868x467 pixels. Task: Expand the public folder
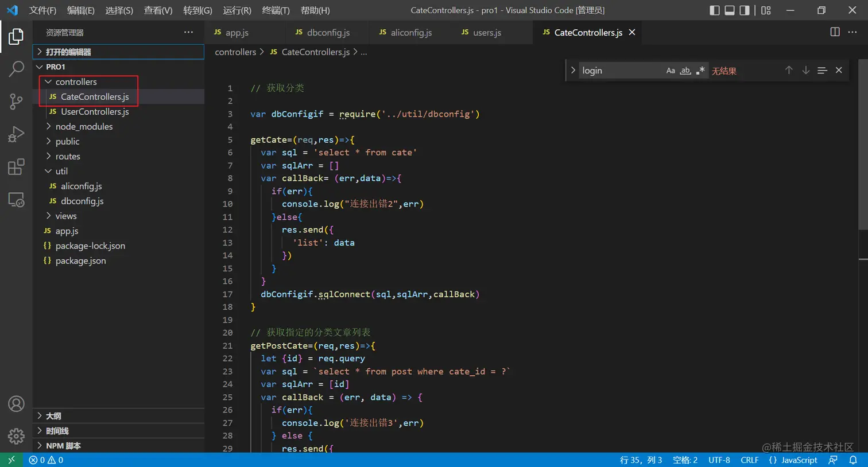click(x=118, y=141)
